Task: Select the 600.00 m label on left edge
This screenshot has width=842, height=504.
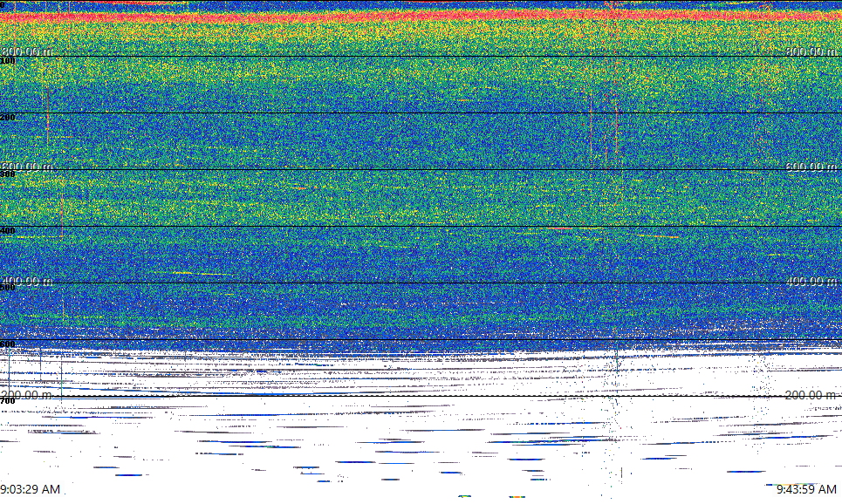Action: pyautogui.click(x=26, y=167)
